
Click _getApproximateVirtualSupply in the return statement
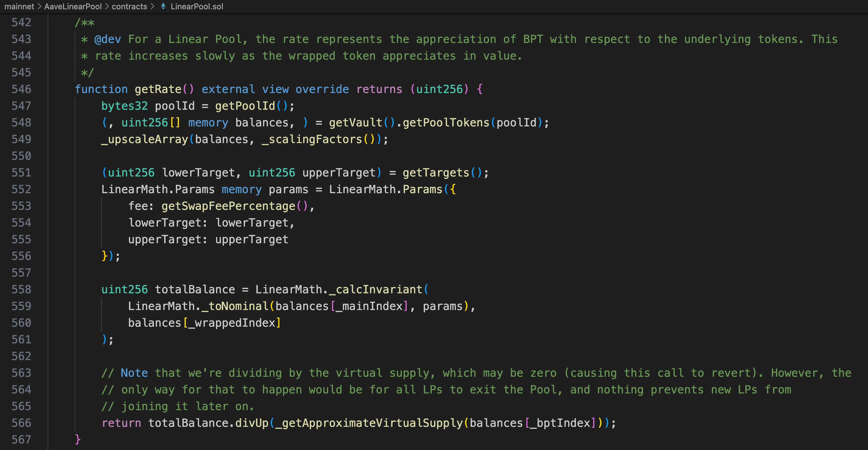point(369,423)
